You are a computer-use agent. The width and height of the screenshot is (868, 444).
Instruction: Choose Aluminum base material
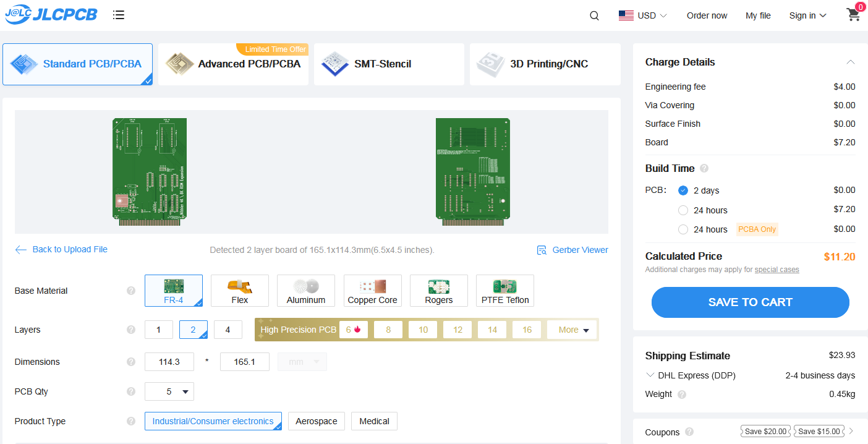coord(306,291)
